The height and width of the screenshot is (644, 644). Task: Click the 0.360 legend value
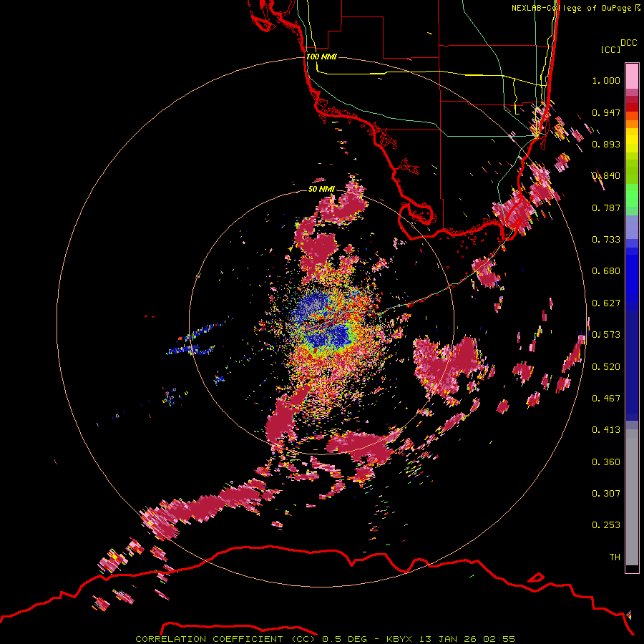click(x=606, y=462)
